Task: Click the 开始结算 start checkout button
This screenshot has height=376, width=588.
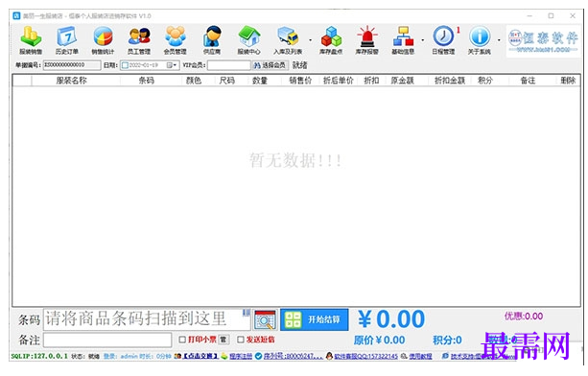Action: (x=315, y=319)
